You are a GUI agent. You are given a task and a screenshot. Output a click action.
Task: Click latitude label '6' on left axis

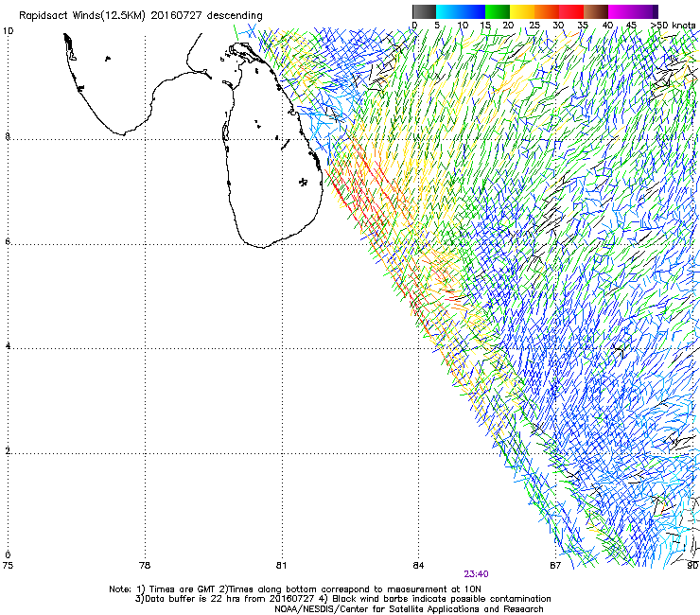coord(8,241)
